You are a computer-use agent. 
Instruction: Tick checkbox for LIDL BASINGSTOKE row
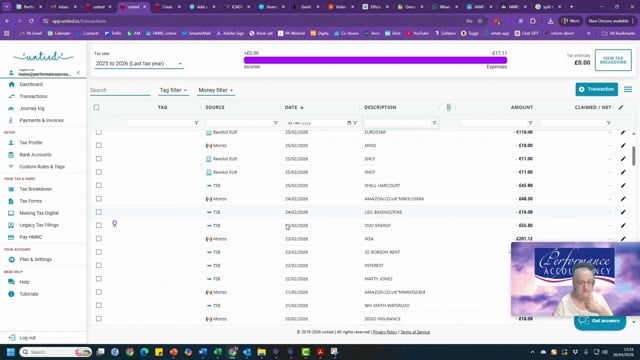[99, 212]
